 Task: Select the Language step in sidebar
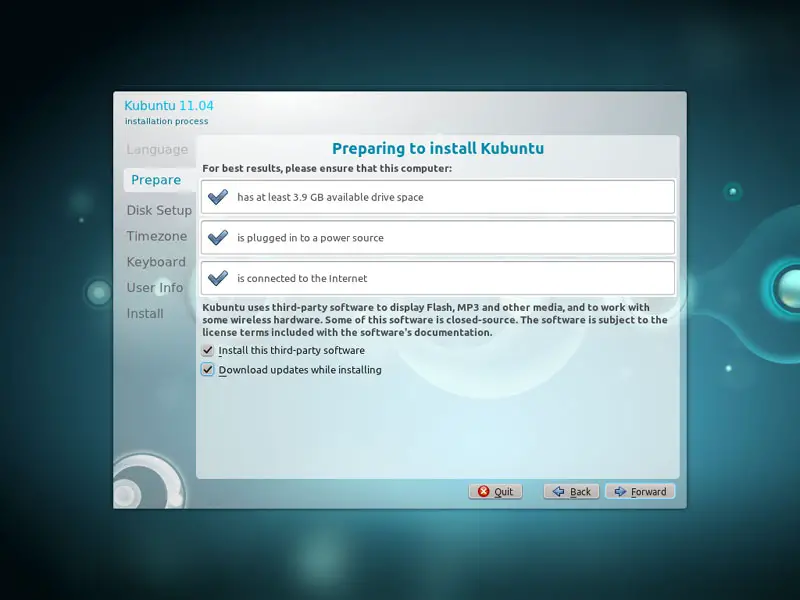[x=157, y=149]
